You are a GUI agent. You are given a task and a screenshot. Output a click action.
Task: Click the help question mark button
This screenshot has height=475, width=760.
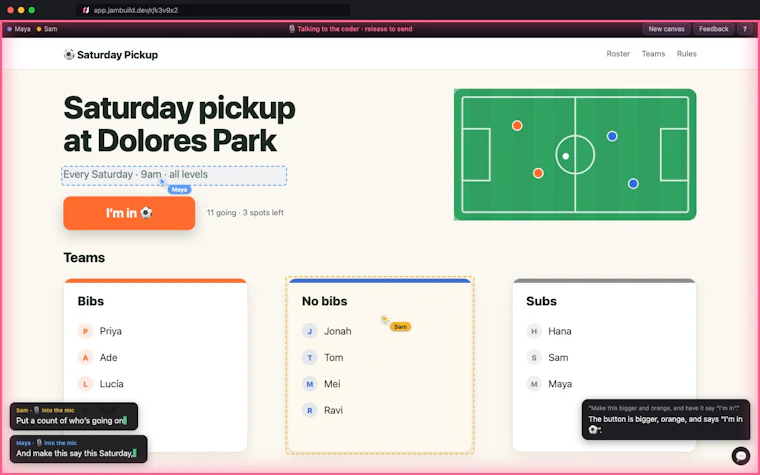point(744,29)
